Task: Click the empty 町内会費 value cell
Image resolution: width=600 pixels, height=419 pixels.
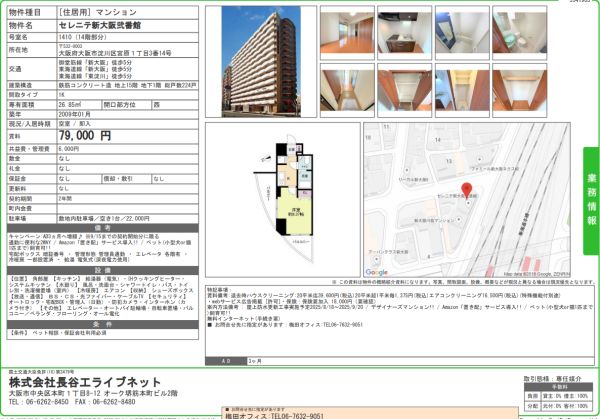Action: [128, 209]
